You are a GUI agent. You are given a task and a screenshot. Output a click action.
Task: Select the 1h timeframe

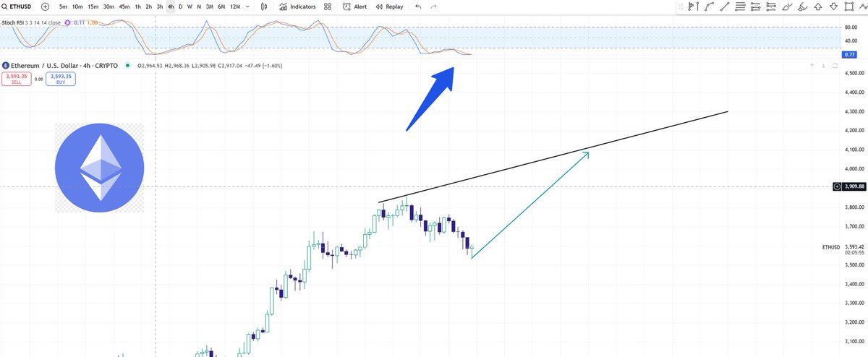pos(138,7)
